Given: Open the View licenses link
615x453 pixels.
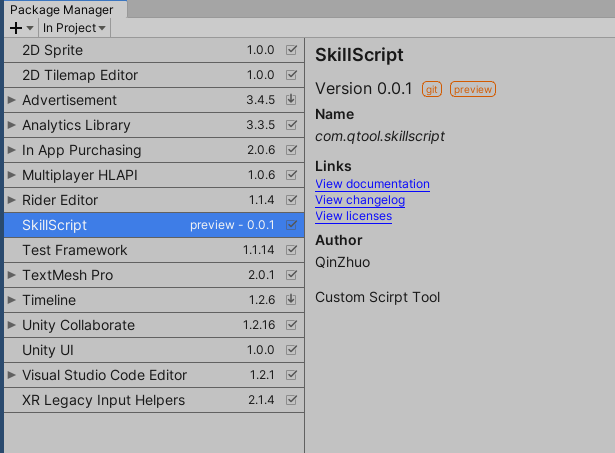Looking at the screenshot, I should [353, 216].
